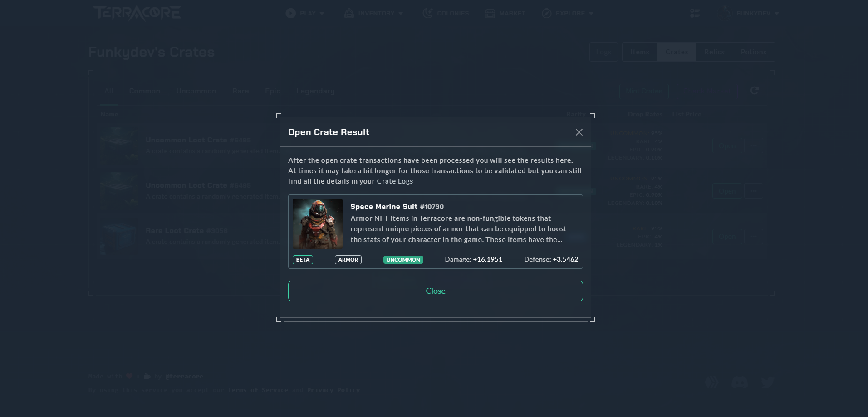Open the Rare Loot Crate #3056
868x417 pixels.
(727, 236)
